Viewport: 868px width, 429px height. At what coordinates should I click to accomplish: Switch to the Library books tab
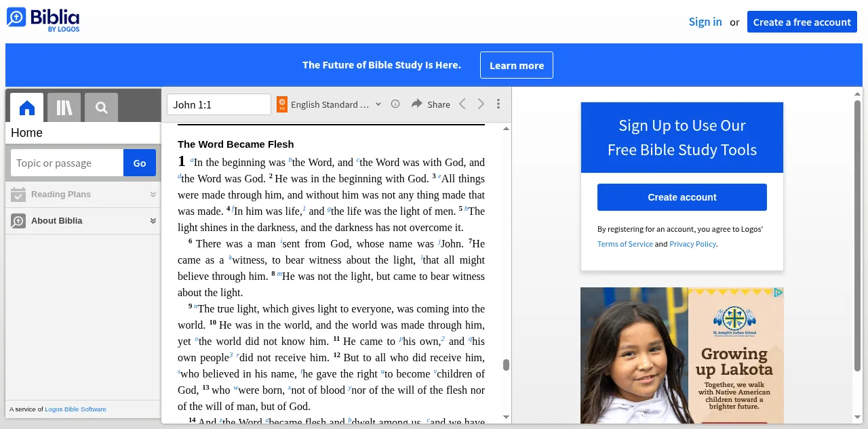64,108
